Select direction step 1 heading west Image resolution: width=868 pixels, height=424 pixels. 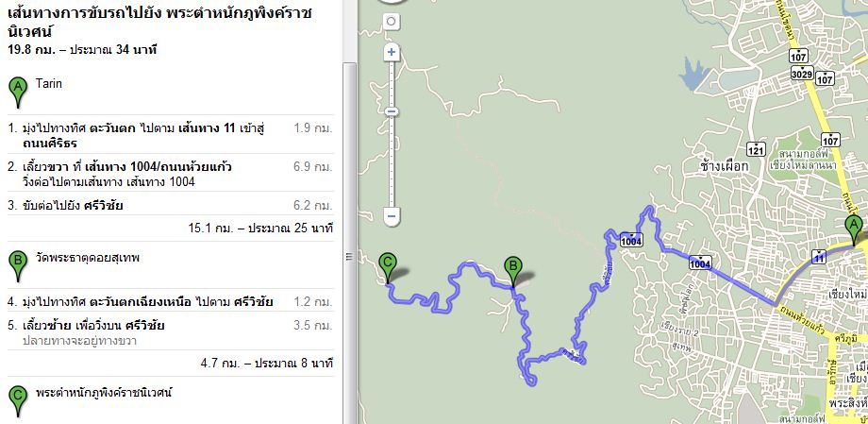click(171, 135)
